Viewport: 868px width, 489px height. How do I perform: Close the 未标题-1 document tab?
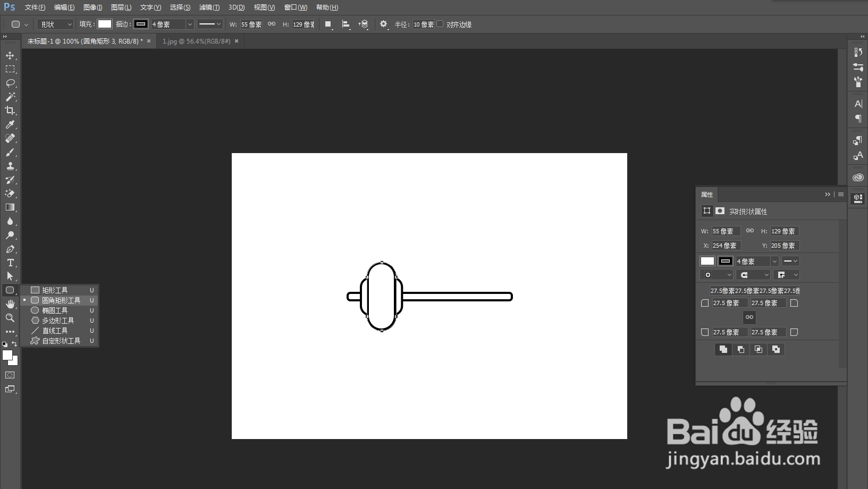pyautogui.click(x=149, y=41)
